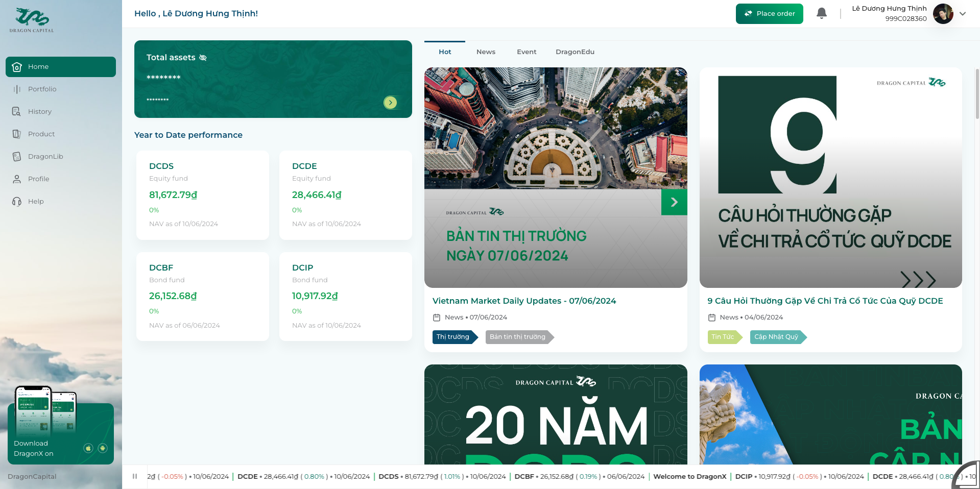Click calendar icon beside News 04/06/2024
The image size is (980, 489).
coord(712,317)
